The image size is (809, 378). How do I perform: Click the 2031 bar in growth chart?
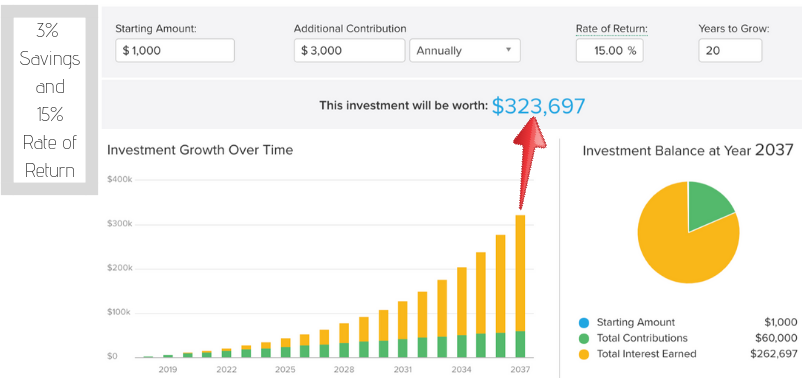pyautogui.click(x=402, y=329)
